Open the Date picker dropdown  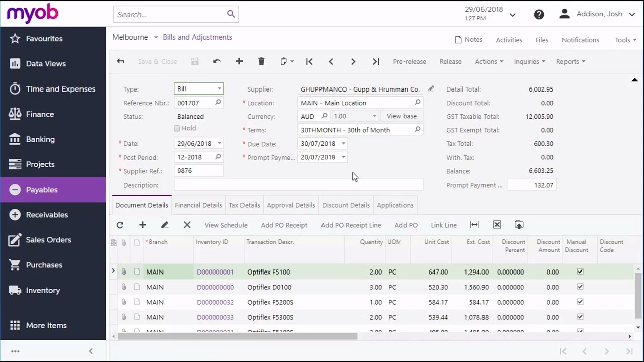click(219, 143)
